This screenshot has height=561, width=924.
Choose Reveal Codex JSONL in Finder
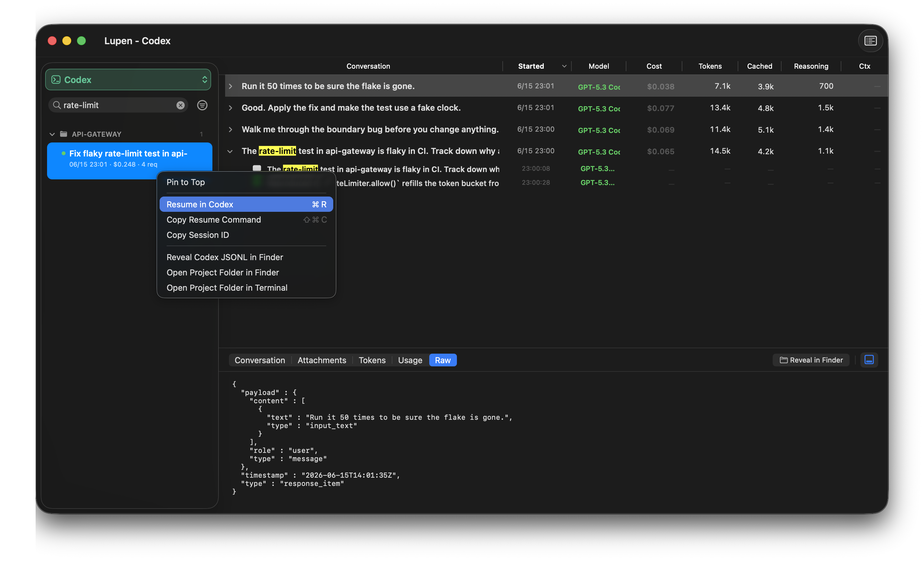coord(246,257)
